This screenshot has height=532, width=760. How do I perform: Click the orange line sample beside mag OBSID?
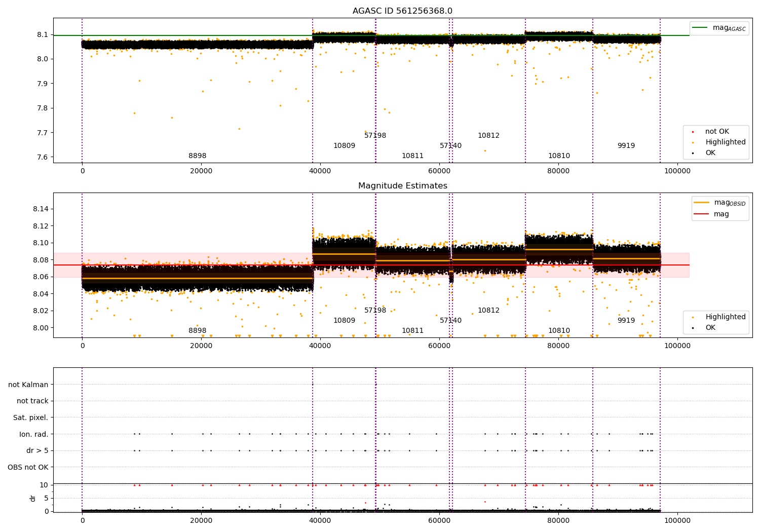click(702, 203)
